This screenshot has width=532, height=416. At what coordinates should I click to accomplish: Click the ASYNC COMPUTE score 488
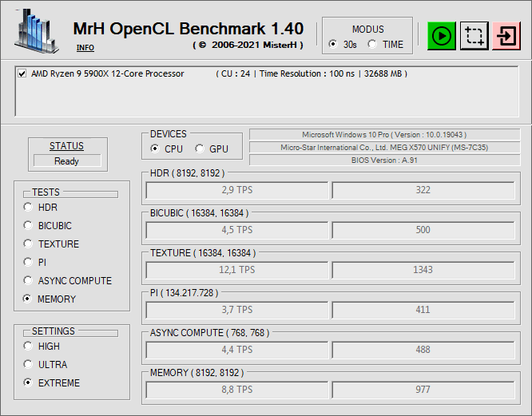(423, 350)
